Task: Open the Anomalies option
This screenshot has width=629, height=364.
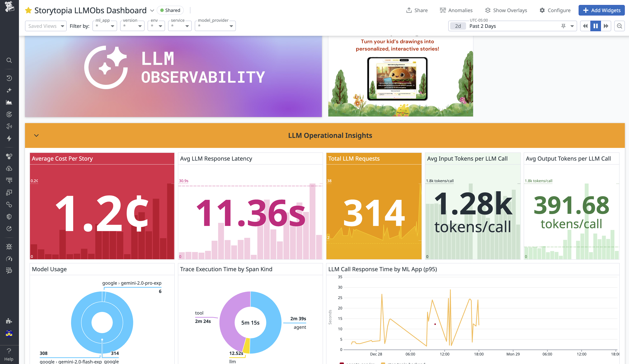Action: pyautogui.click(x=456, y=10)
